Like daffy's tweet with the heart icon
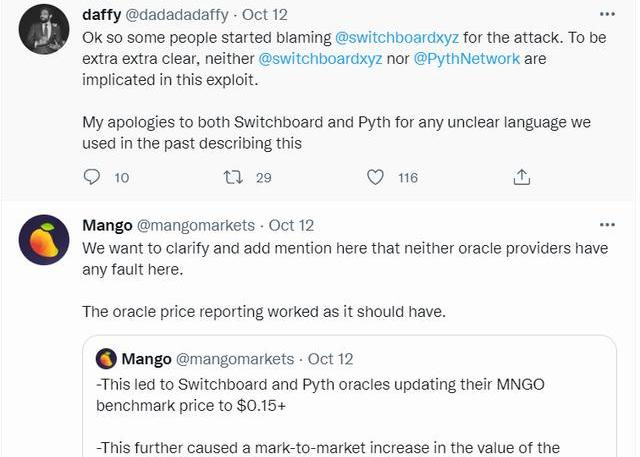 375,177
